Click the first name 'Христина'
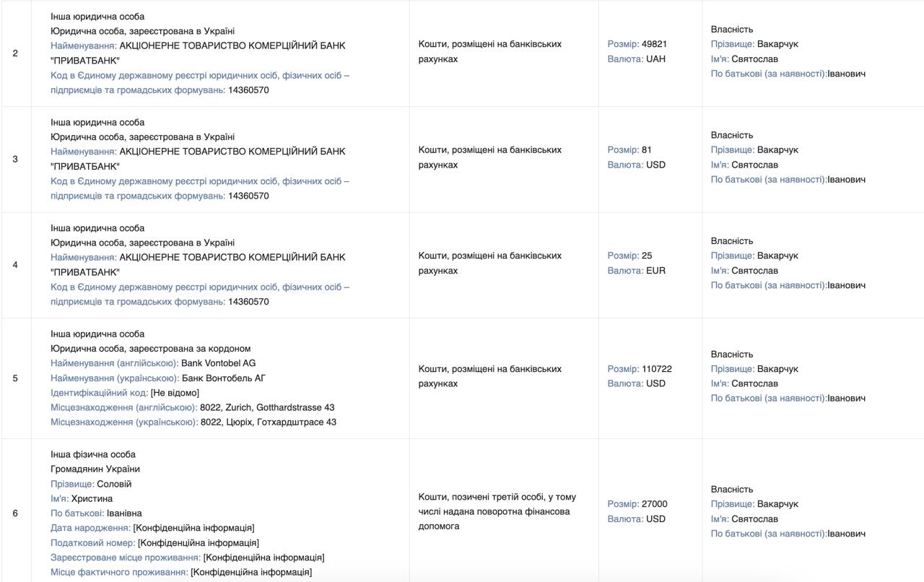 [x=92, y=499]
